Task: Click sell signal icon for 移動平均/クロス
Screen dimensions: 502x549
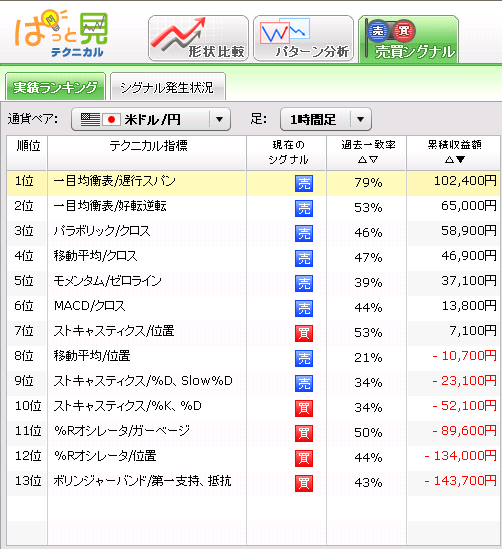Action: 304,258
